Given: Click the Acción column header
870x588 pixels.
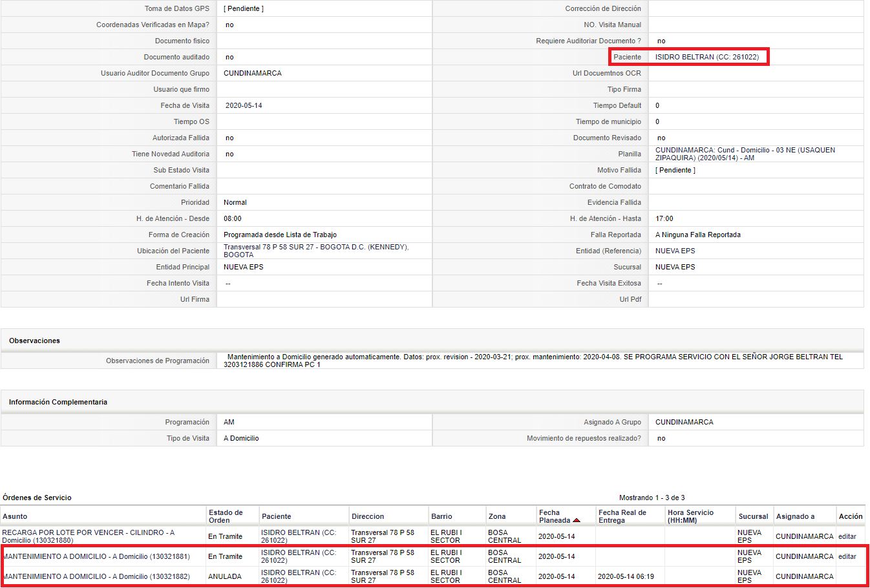Looking at the screenshot, I should click(851, 516).
